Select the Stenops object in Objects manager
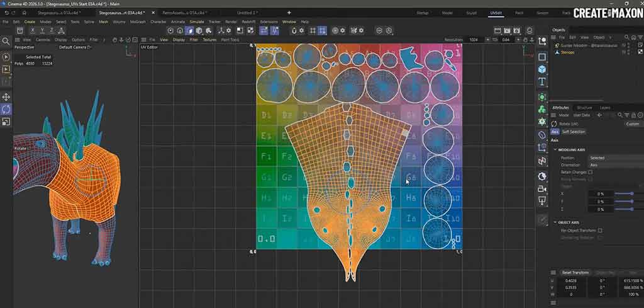The height and width of the screenshot is (308, 644). (x=568, y=53)
